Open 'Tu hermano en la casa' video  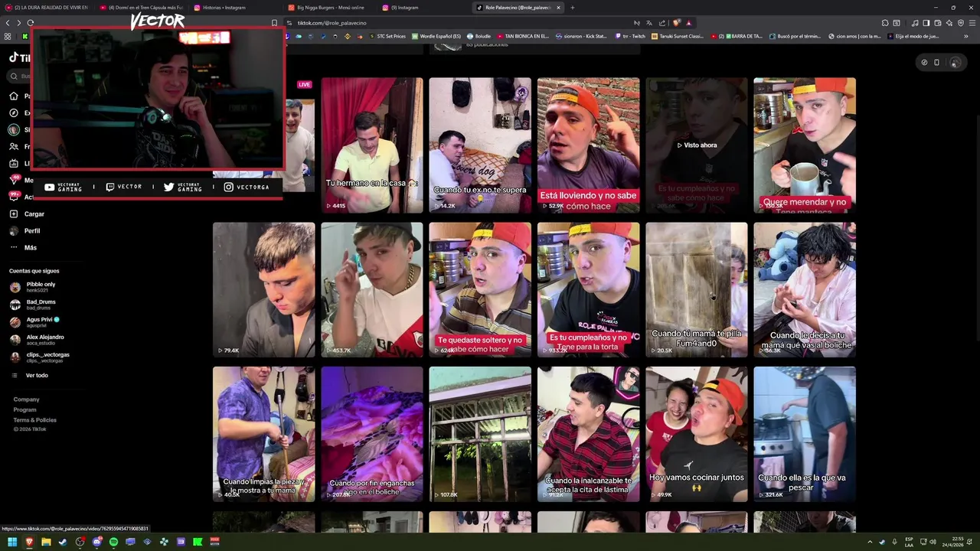click(x=372, y=145)
